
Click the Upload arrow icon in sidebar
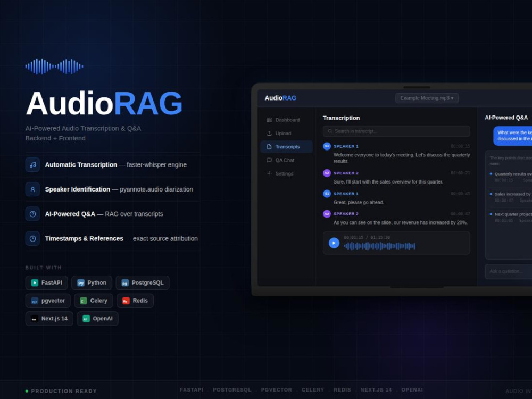[x=269, y=134]
